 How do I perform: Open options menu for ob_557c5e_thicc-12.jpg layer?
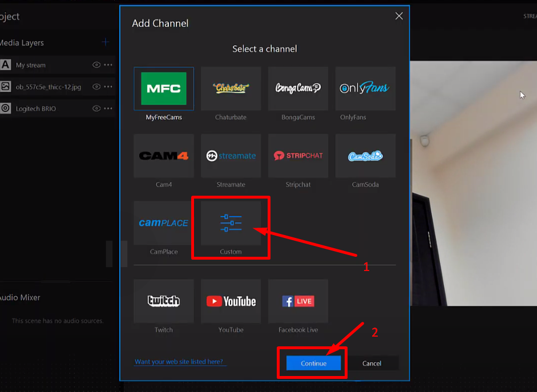tap(108, 87)
